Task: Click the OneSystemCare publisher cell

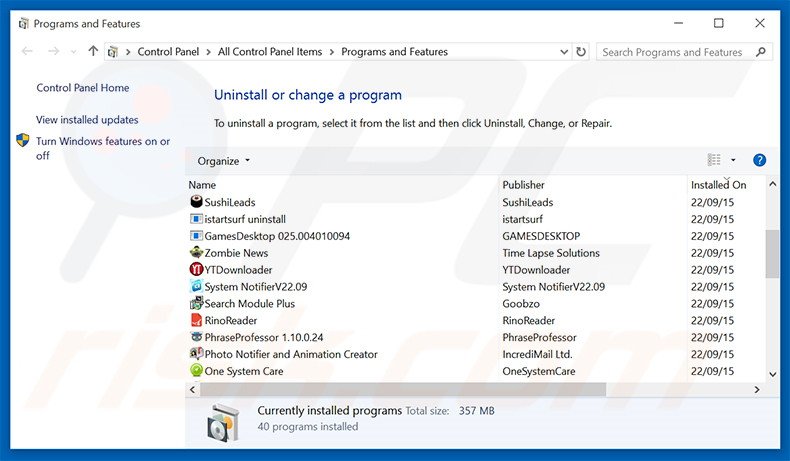Action: click(539, 371)
